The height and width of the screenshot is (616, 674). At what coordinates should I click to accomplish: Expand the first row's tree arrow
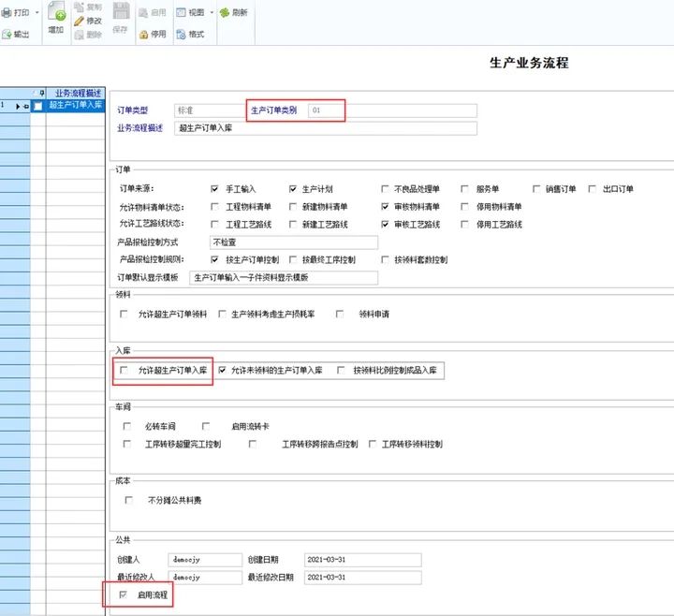click(x=18, y=106)
